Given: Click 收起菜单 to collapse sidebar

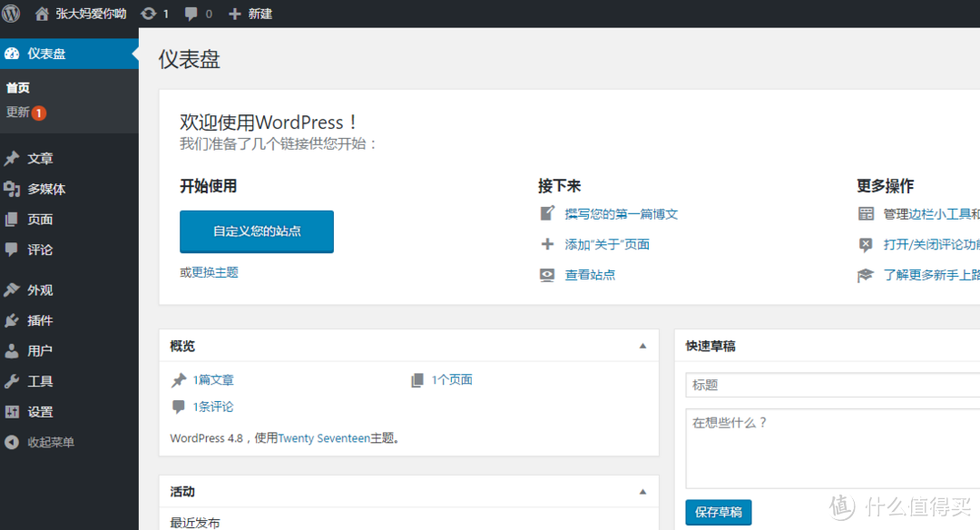Looking at the screenshot, I should pos(51,443).
